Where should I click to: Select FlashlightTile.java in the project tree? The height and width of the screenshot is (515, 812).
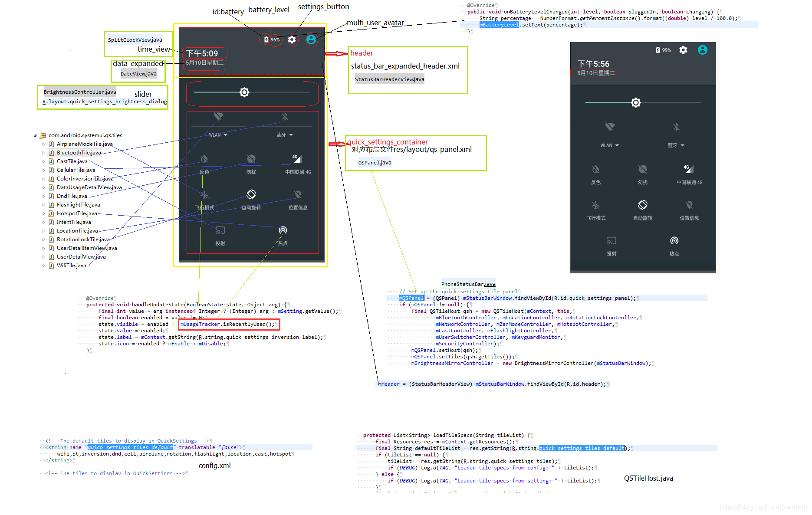point(79,204)
